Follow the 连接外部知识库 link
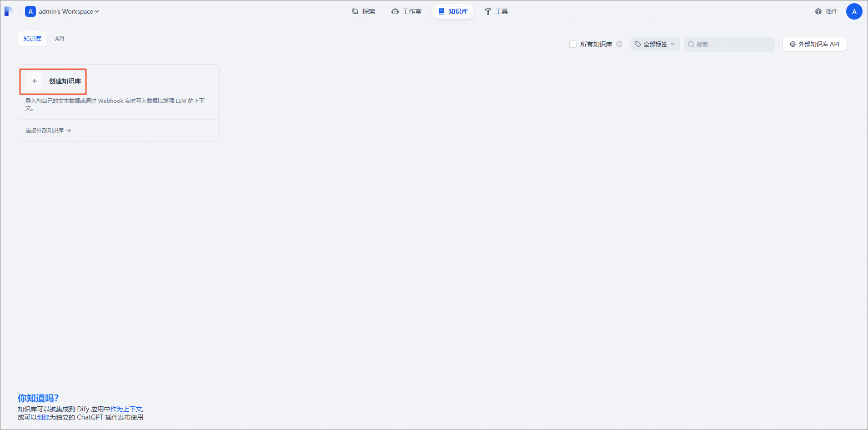This screenshot has width=868, height=430. (x=48, y=131)
